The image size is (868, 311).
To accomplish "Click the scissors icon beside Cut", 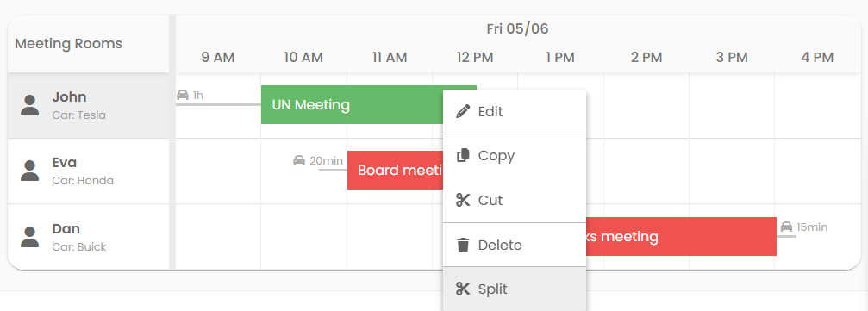I will click(x=463, y=200).
